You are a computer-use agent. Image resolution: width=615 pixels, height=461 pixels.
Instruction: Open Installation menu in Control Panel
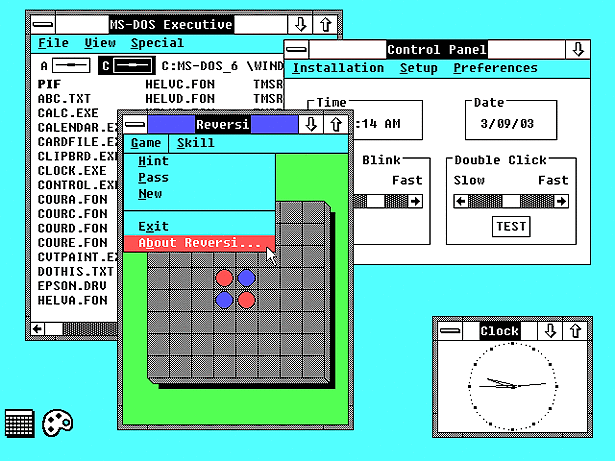338,68
